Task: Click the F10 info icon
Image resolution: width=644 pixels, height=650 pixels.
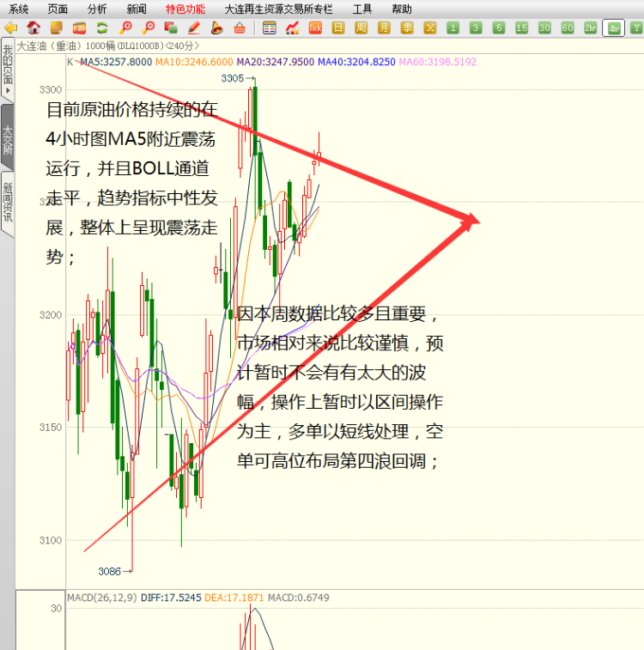Action: click(79, 28)
